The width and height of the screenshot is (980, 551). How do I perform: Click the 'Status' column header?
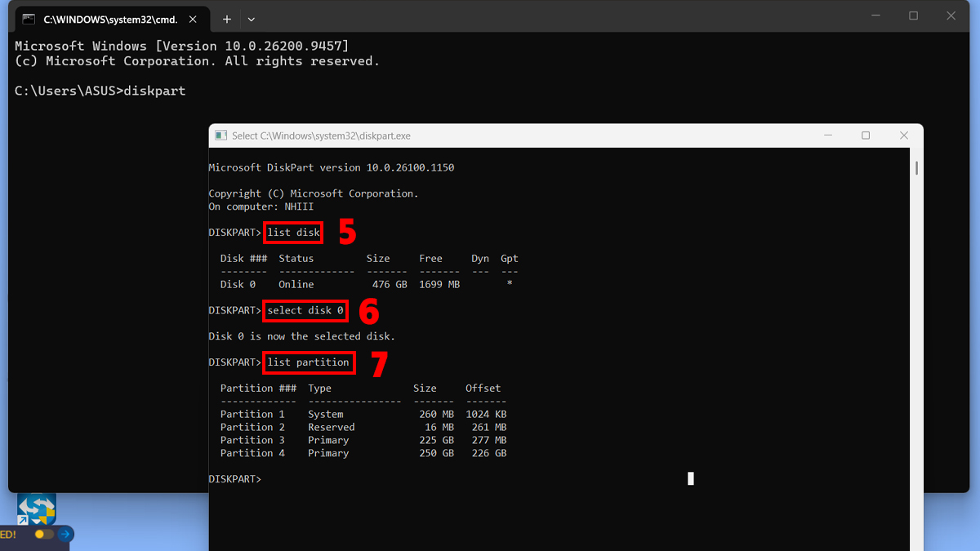click(x=296, y=259)
